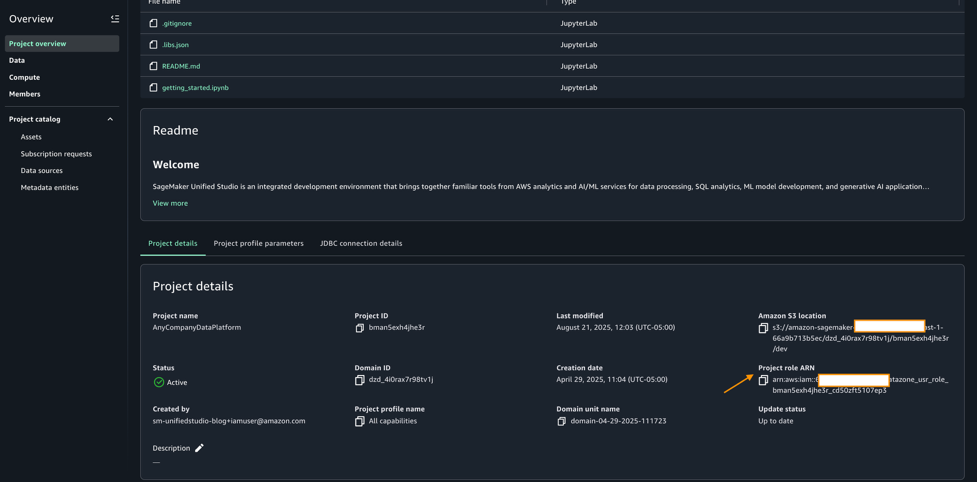This screenshot has height=482, width=977.
Task: Click the Welcome heading in Readme
Action: [x=176, y=165]
